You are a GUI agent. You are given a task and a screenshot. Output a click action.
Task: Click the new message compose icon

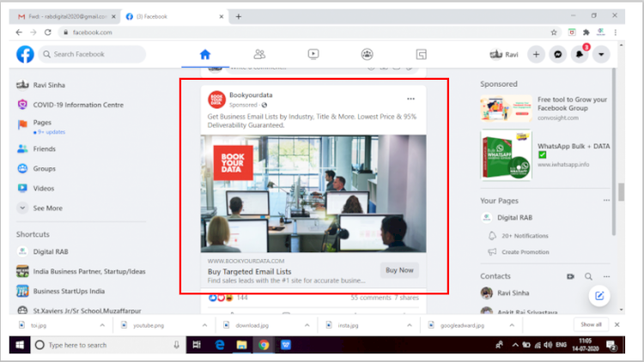pyautogui.click(x=599, y=296)
